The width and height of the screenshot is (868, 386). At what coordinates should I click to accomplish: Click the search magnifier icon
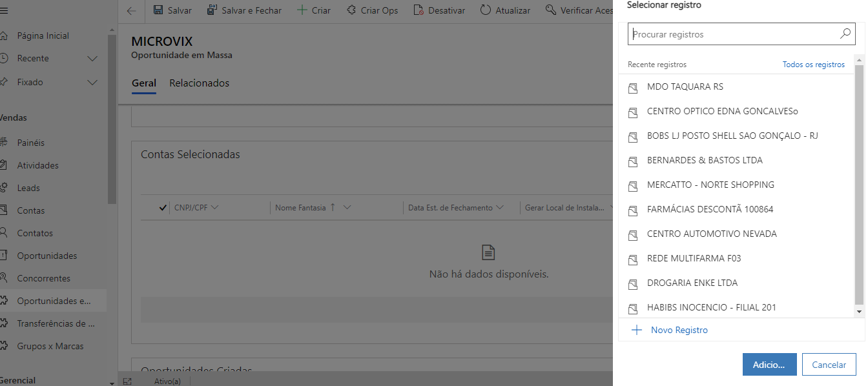845,34
